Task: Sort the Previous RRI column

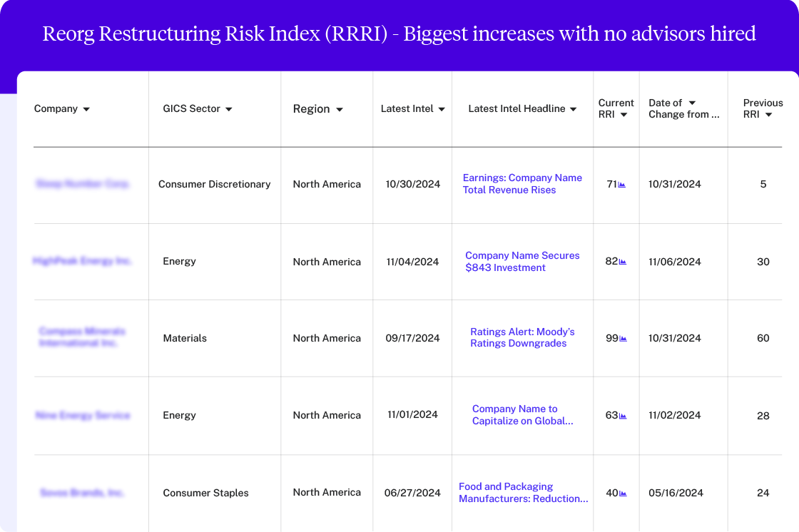Action: point(768,115)
